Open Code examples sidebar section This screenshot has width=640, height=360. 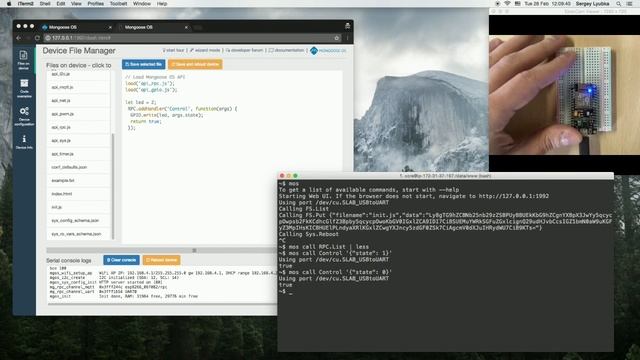click(x=24, y=88)
